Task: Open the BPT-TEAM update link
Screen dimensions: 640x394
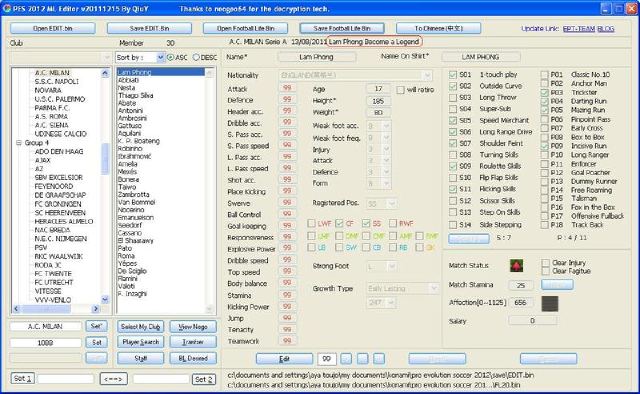Action: point(579,29)
